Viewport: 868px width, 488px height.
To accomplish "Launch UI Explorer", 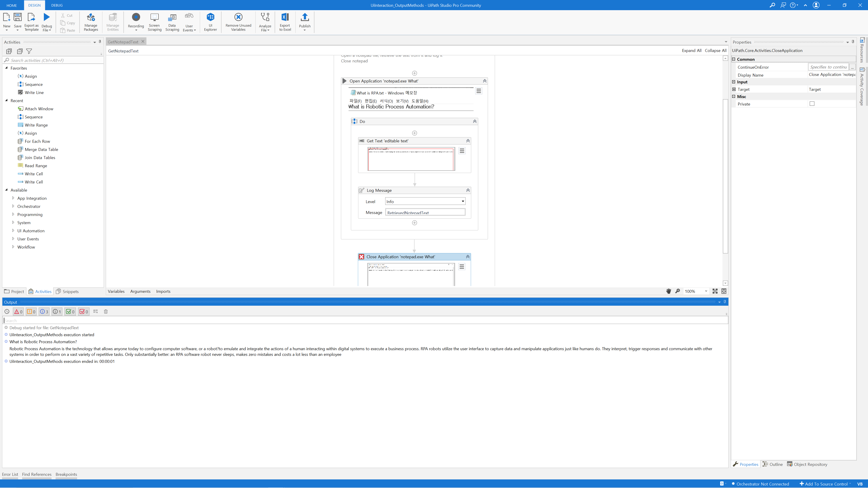I will pyautogui.click(x=211, y=22).
